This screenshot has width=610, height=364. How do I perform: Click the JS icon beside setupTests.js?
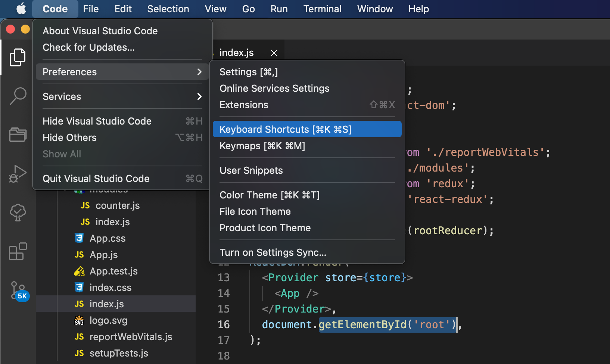(79, 353)
